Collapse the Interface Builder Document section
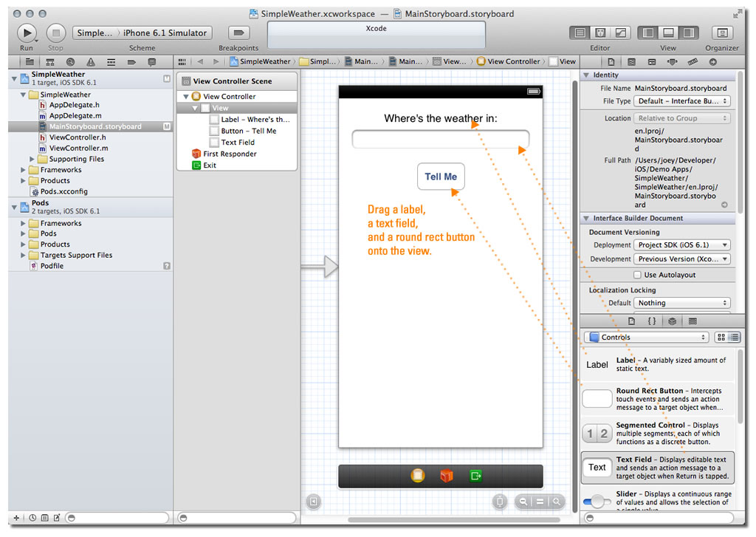This screenshot has height=537, width=756. click(586, 218)
